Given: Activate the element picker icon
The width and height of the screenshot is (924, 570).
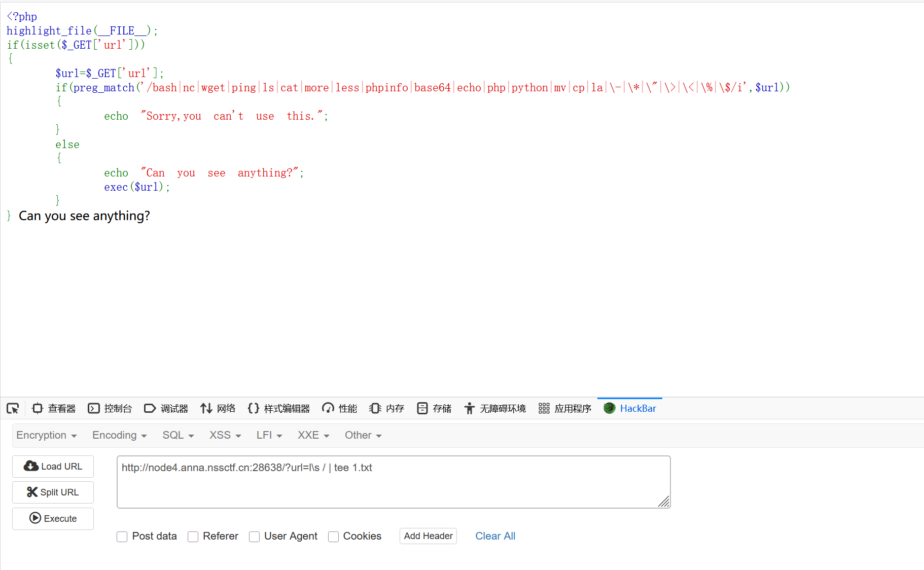Looking at the screenshot, I should pyautogui.click(x=13, y=408).
